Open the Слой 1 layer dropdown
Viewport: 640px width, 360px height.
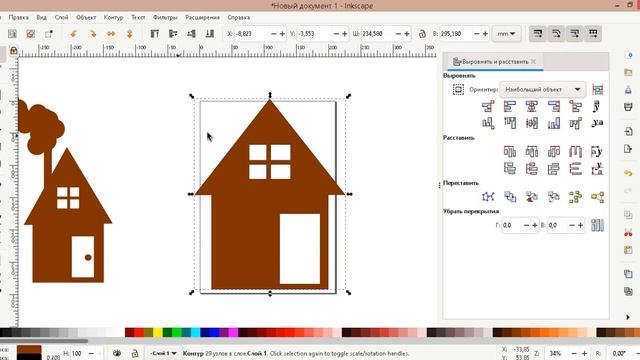(163, 353)
